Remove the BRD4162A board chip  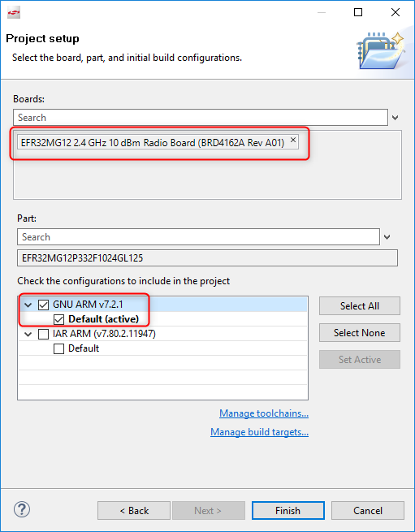293,140
